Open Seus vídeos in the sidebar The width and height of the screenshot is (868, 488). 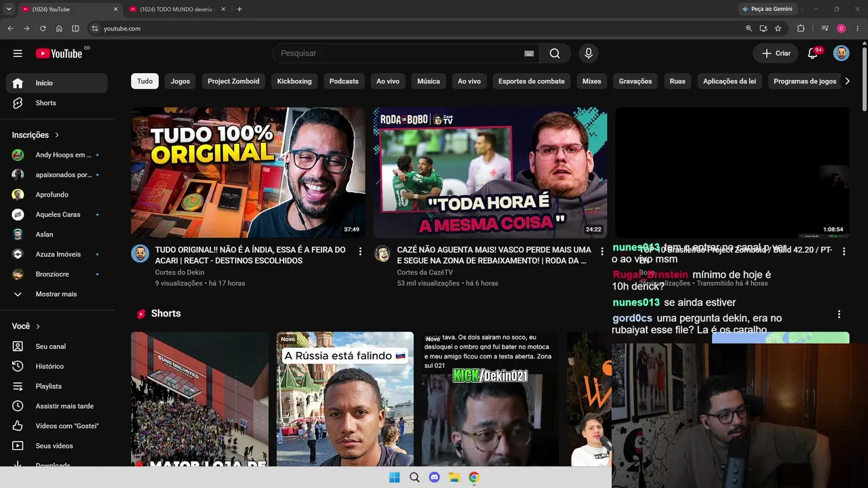(x=57, y=446)
